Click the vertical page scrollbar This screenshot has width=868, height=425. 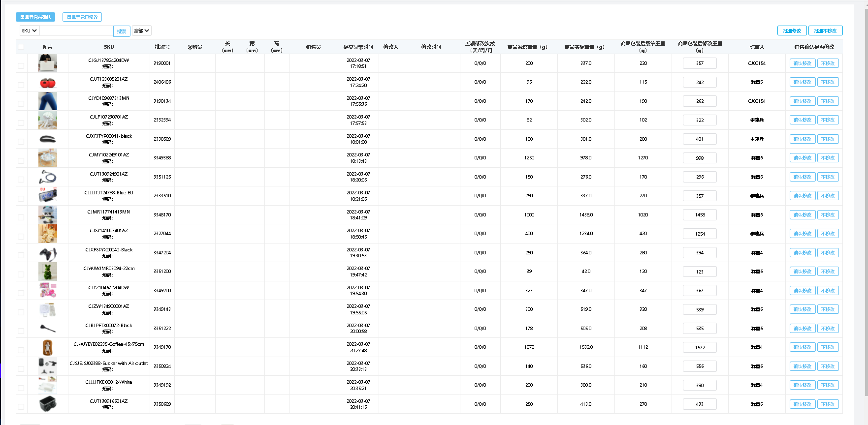pyautogui.click(x=866, y=202)
